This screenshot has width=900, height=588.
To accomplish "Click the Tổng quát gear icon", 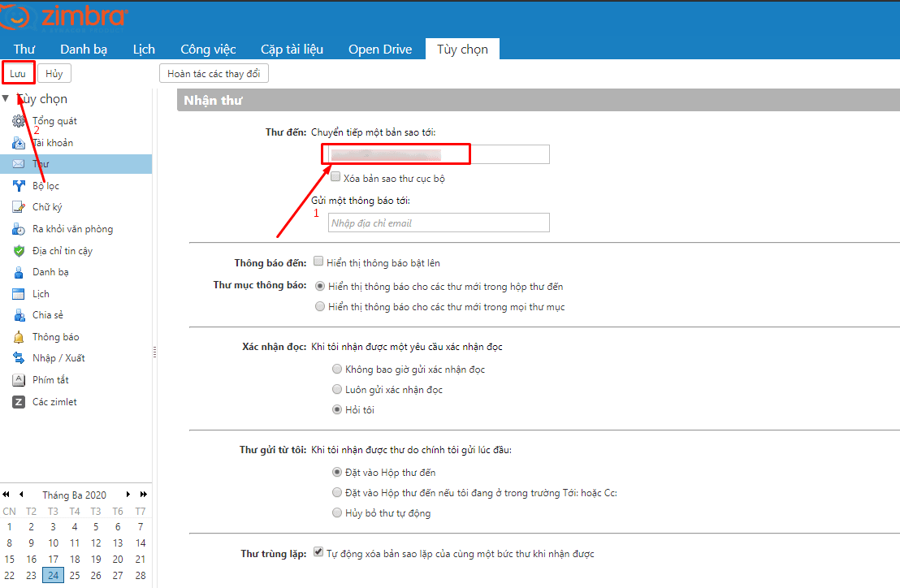I will (x=19, y=121).
